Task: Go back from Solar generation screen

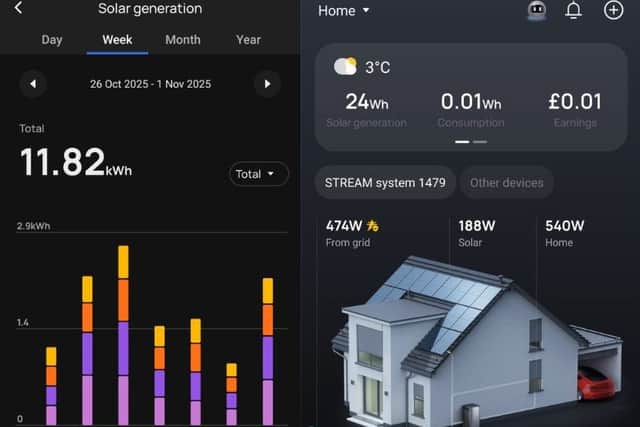Action: [x=18, y=7]
